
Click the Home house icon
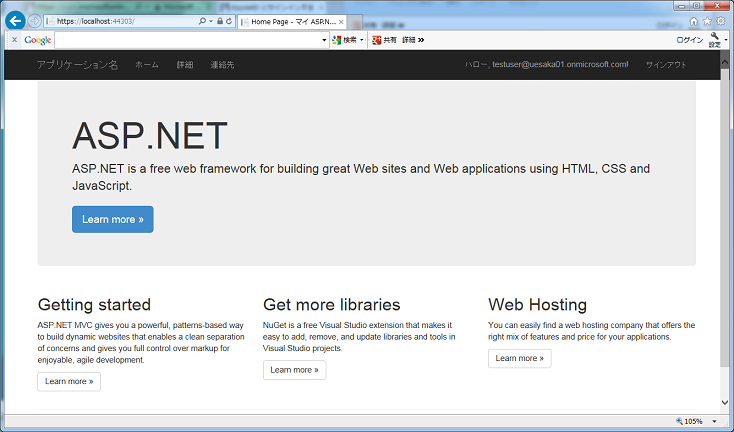point(694,22)
